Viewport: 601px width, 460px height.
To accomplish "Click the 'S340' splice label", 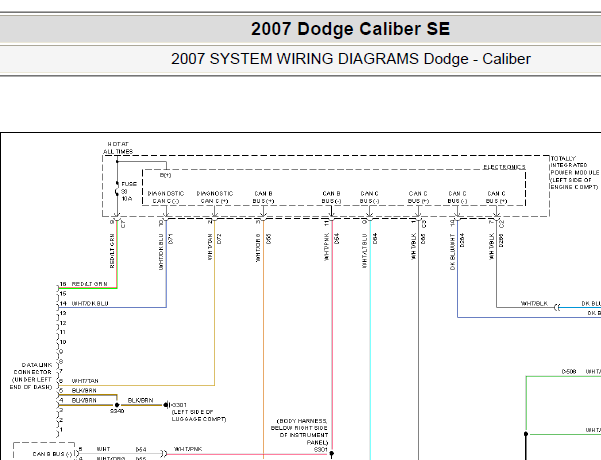I will [117, 411].
